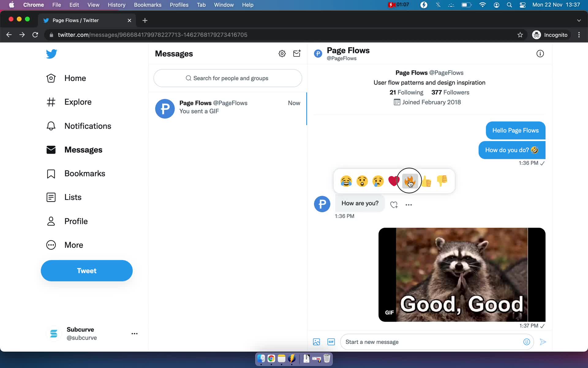This screenshot has height=368, width=588.
Task: React with the thumbs up emoji
Action: (426, 181)
